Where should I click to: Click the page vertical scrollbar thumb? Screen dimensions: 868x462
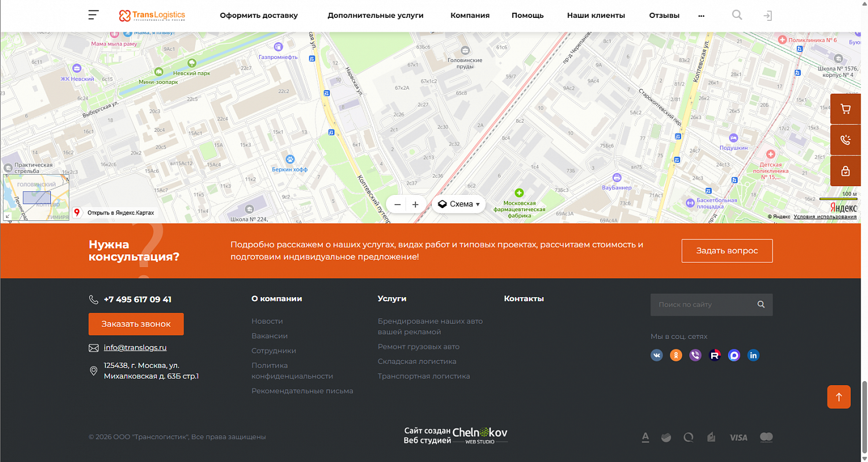click(864, 418)
